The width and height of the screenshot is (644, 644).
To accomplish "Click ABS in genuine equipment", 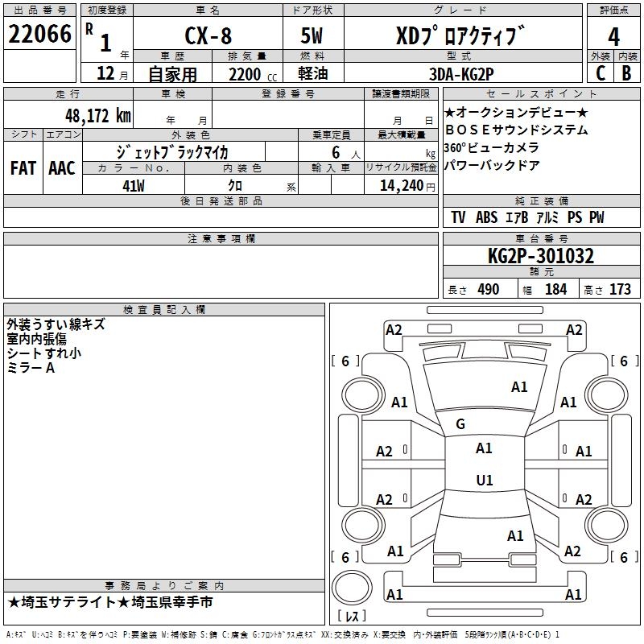I will click(x=487, y=217).
